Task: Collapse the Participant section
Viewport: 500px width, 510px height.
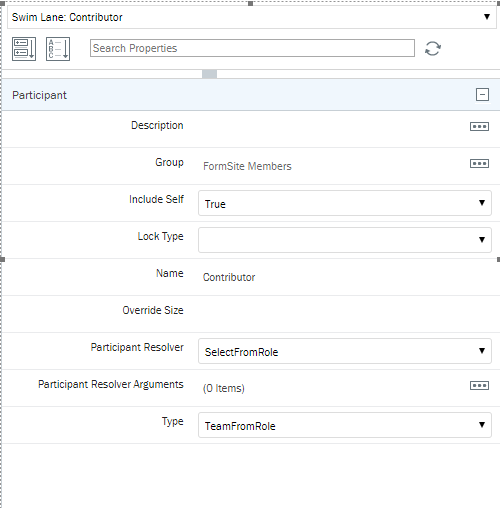Action: 482,95
